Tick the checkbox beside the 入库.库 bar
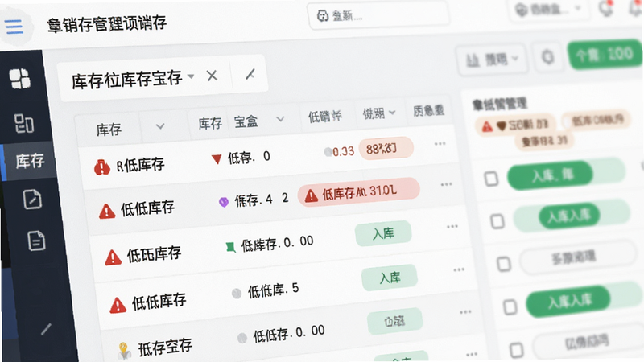This screenshot has width=644, height=362. (491, 179)
